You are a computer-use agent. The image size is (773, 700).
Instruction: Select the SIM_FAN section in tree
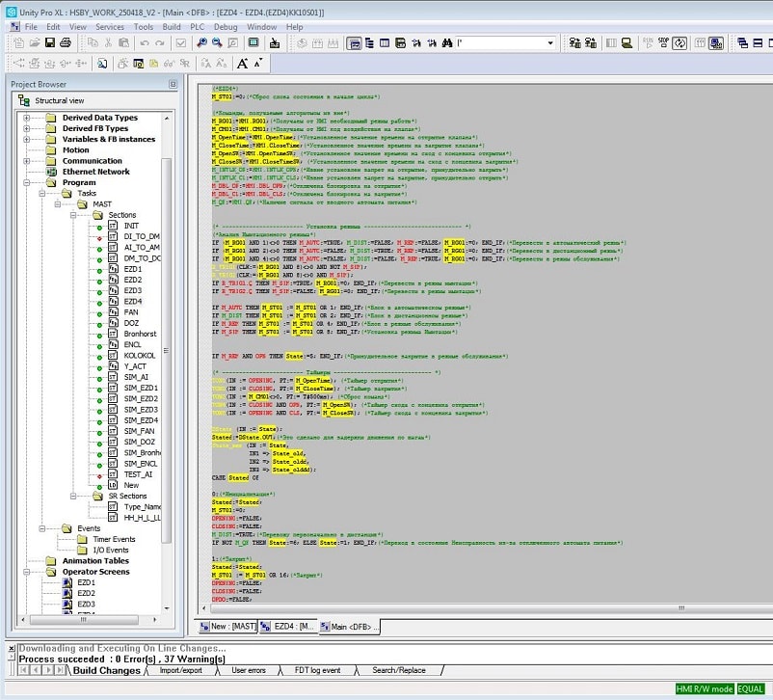pos(139,431)
